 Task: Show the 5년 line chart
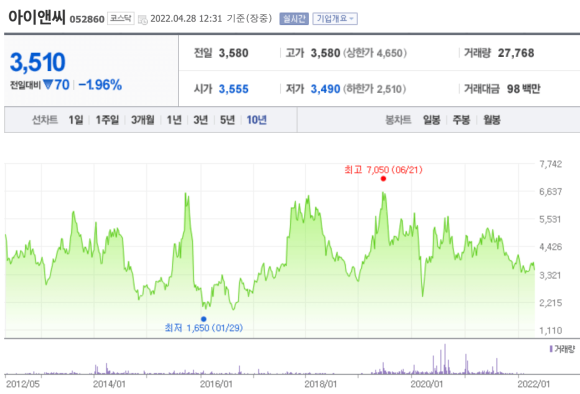227,120
